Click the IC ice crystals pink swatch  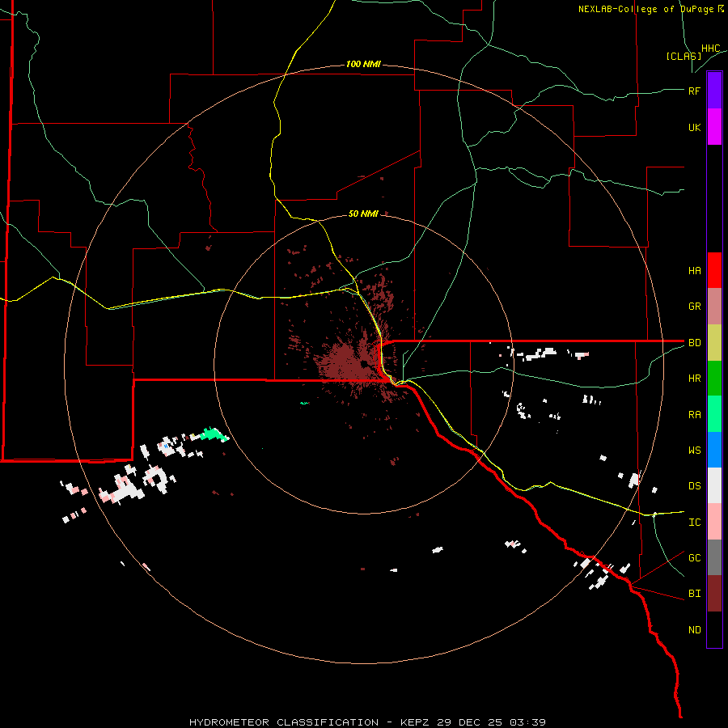(x=714, y=522)
